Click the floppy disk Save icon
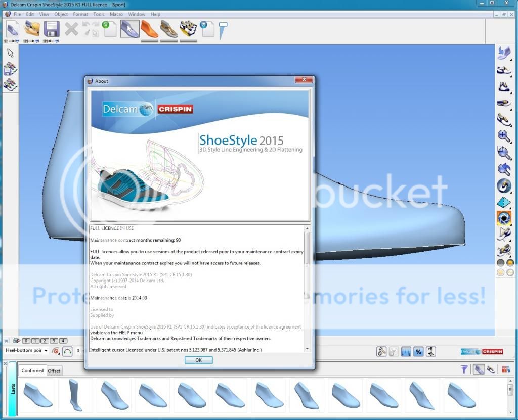The width and height of the screenshot is (518, 420). tap(52, 29)
